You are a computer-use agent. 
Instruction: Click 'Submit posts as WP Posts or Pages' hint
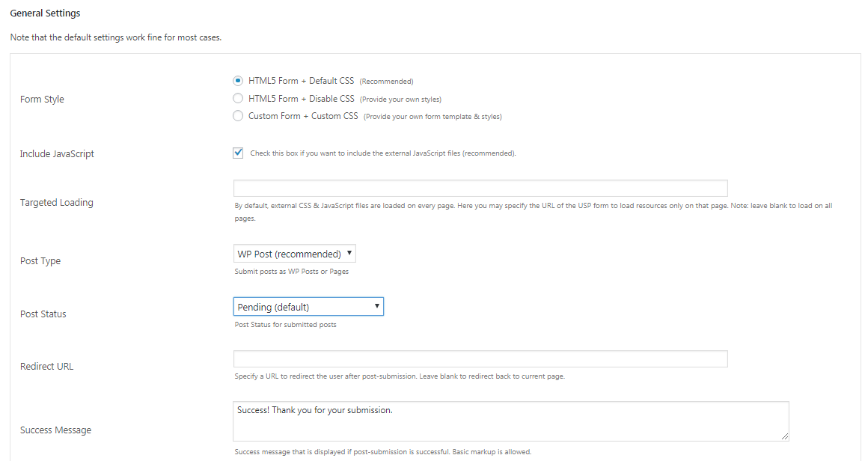click(292, 272)
